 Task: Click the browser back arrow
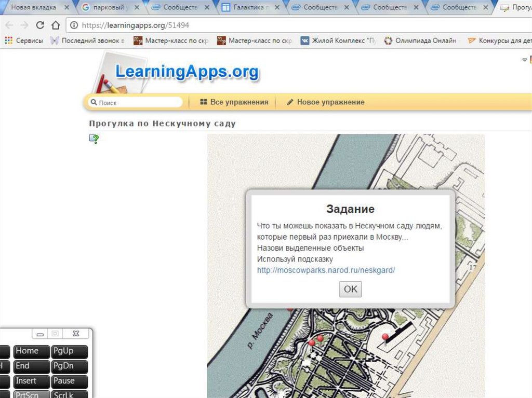pos(9,25)
